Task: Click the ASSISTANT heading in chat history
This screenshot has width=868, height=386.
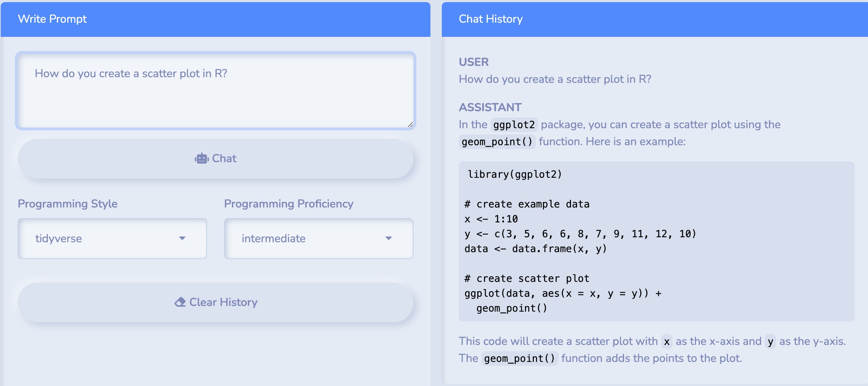Action: (490, 107)
